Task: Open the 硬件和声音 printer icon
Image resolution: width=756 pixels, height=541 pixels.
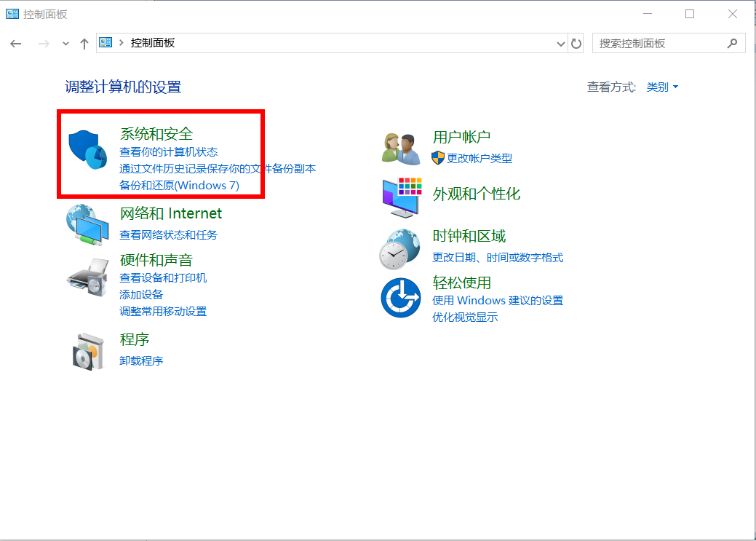Action: (88, 277)
